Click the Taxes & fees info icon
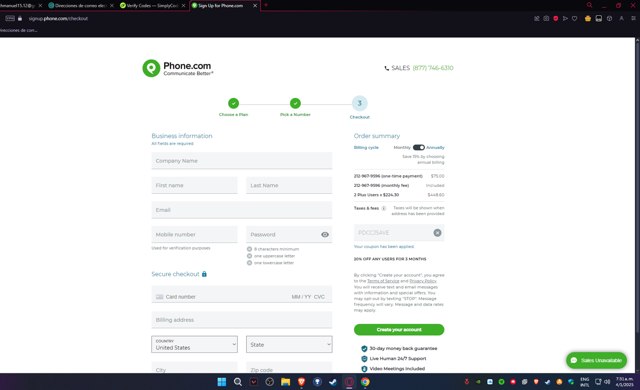This screenshot has width=640, height=390. click(384, 208)
